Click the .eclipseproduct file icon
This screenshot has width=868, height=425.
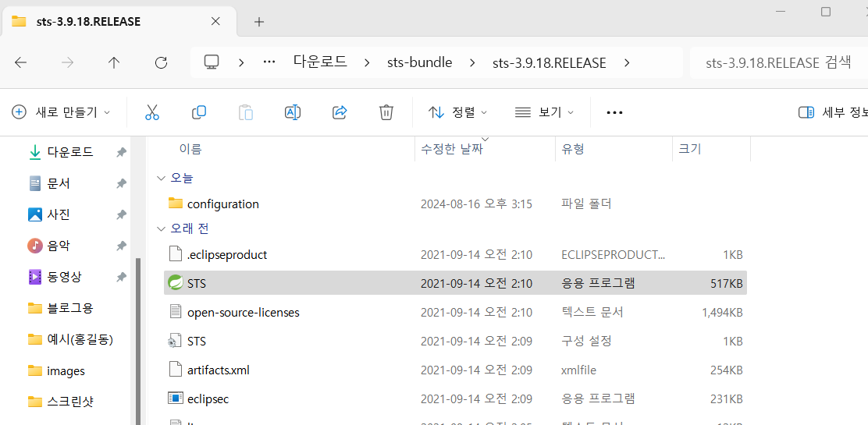tap(176, 254)
